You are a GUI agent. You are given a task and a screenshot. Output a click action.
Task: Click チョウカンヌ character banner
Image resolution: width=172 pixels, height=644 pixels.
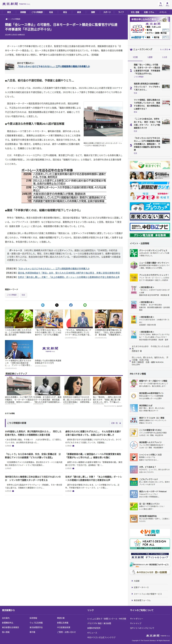pyautogui.click(x=150, y=206)
